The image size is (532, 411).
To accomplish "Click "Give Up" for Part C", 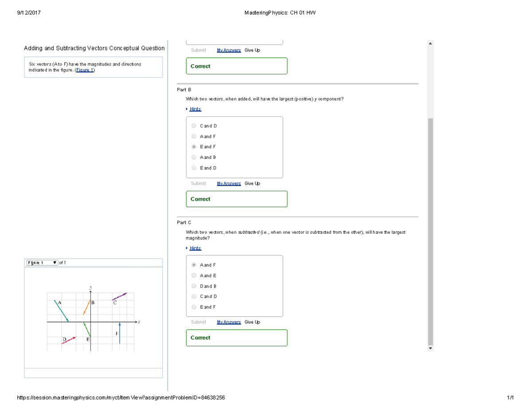I will [x=252, y=322].
